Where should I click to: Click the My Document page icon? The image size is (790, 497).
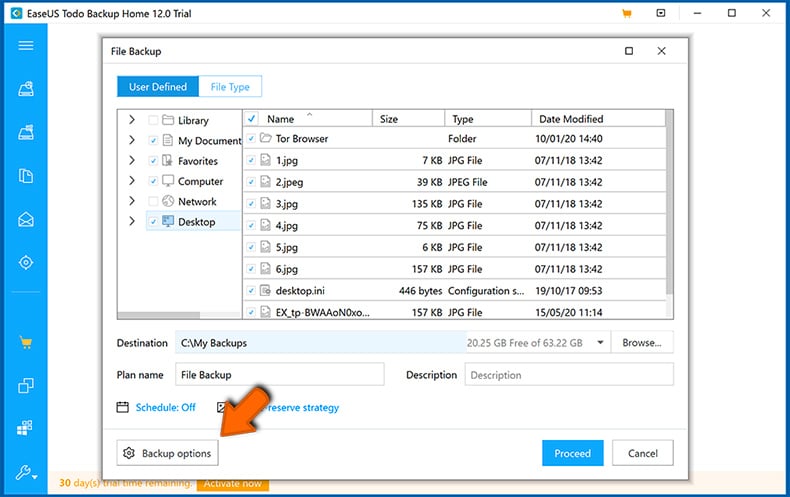[x=168, y=140]
